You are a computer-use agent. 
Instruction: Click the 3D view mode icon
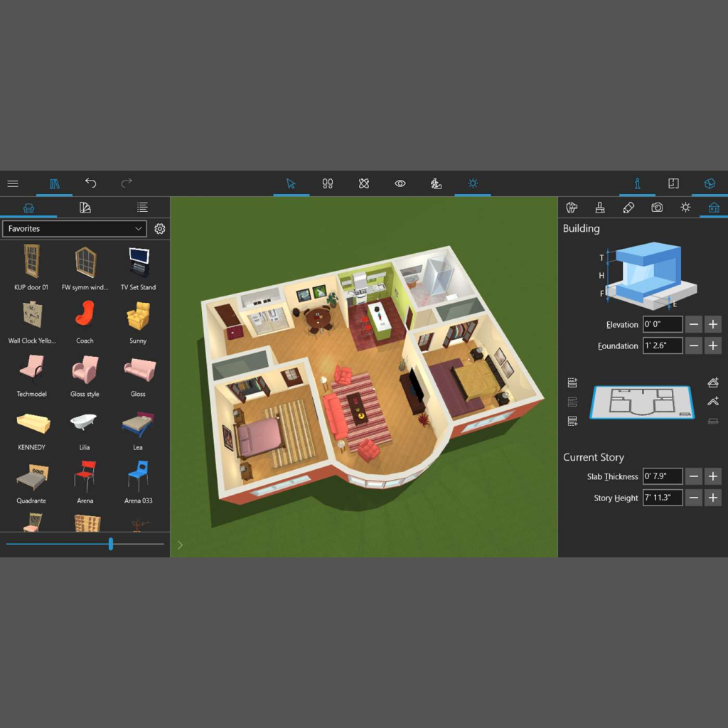point(709,183)
